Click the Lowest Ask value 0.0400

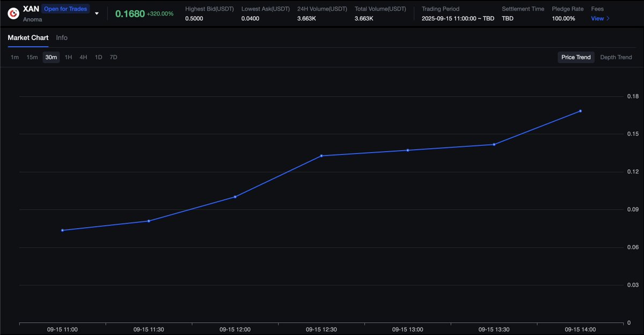(250, 19)
